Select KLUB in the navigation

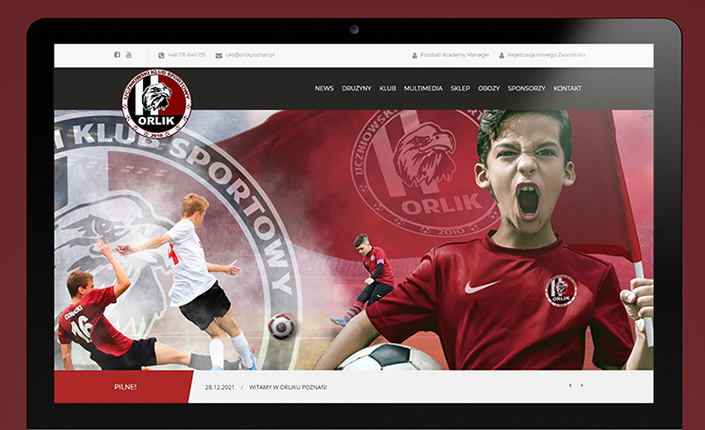pos(388,88)
